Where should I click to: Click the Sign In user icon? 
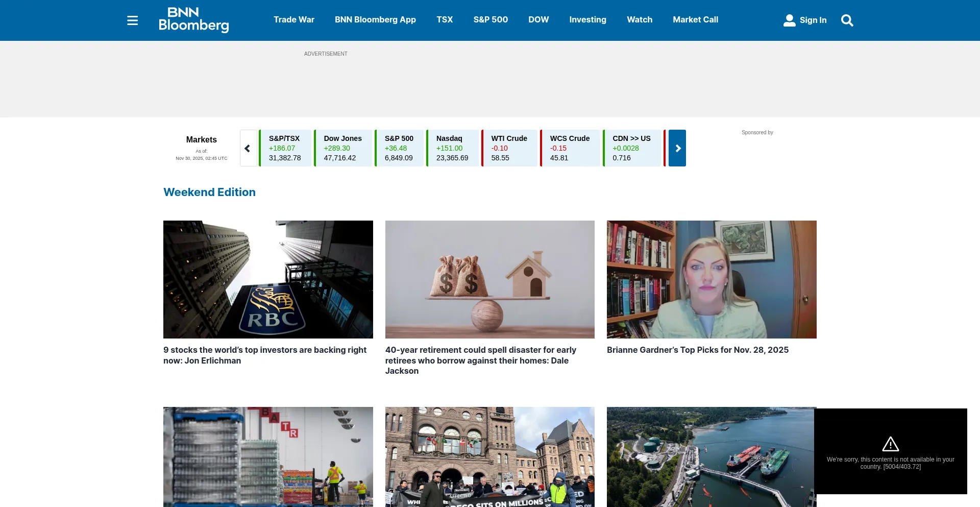click(x=789, y=20)
